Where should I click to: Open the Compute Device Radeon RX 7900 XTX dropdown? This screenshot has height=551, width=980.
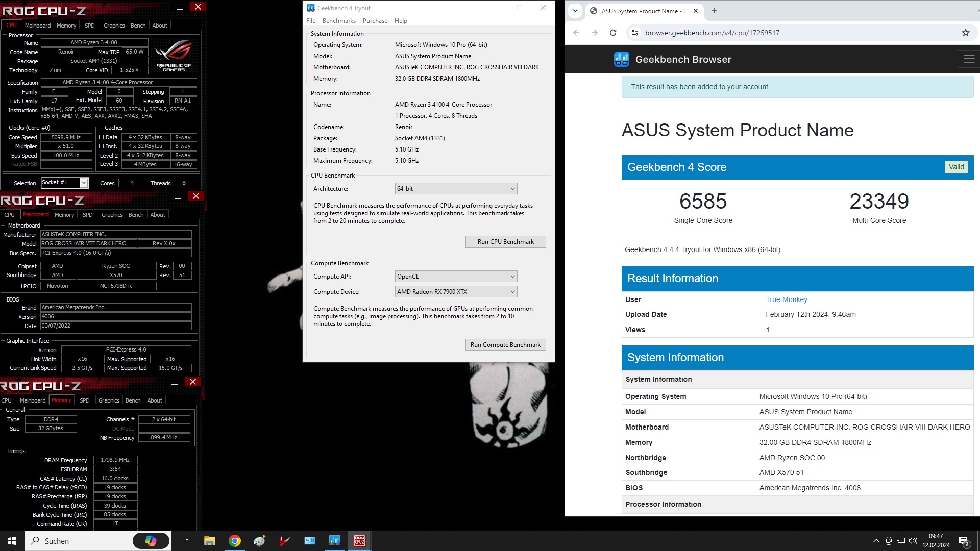(456, 292)
